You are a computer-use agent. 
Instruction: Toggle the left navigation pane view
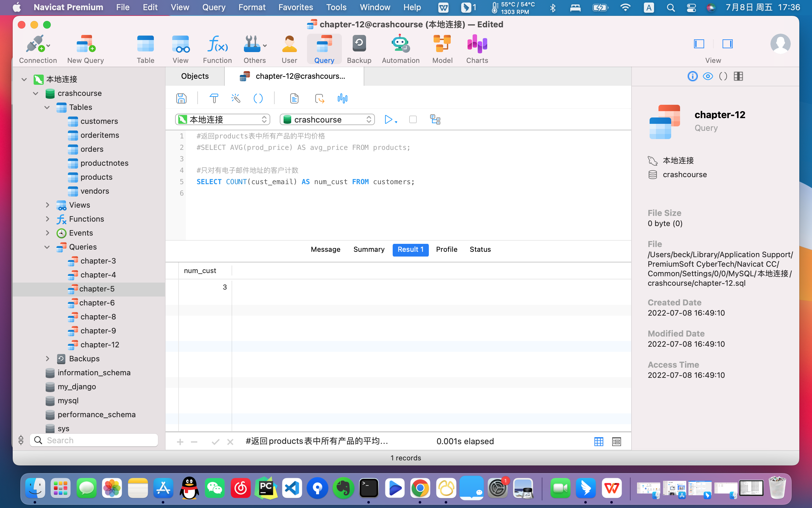pyautogui.click(x=699, y=44)
